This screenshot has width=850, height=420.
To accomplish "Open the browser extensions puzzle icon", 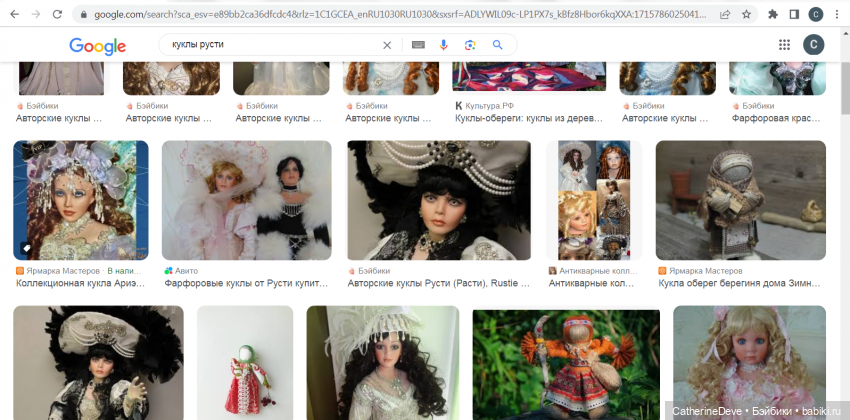I will 773,14.
